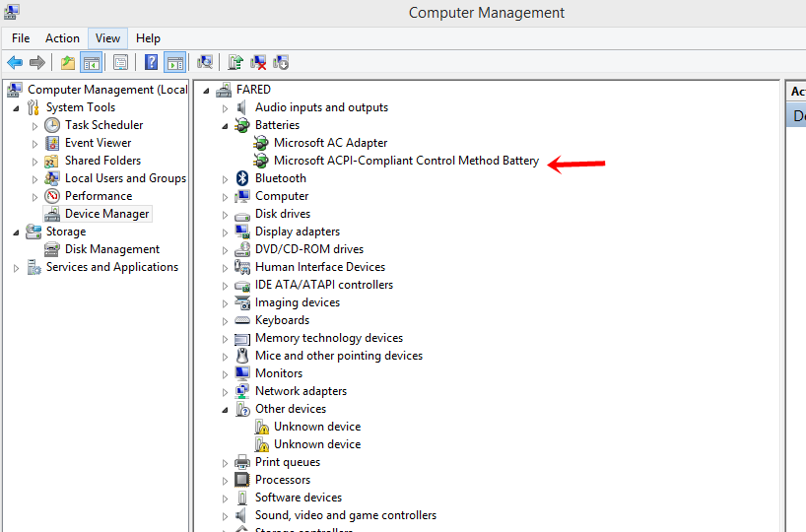The width and height of the screenshot is (806, 532).
Task: Click the Forward arrow toolbar icon
Action: 37,63
